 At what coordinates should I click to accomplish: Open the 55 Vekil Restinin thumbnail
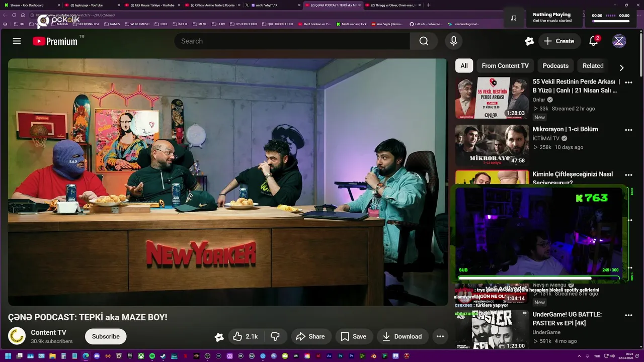[492, 98]
